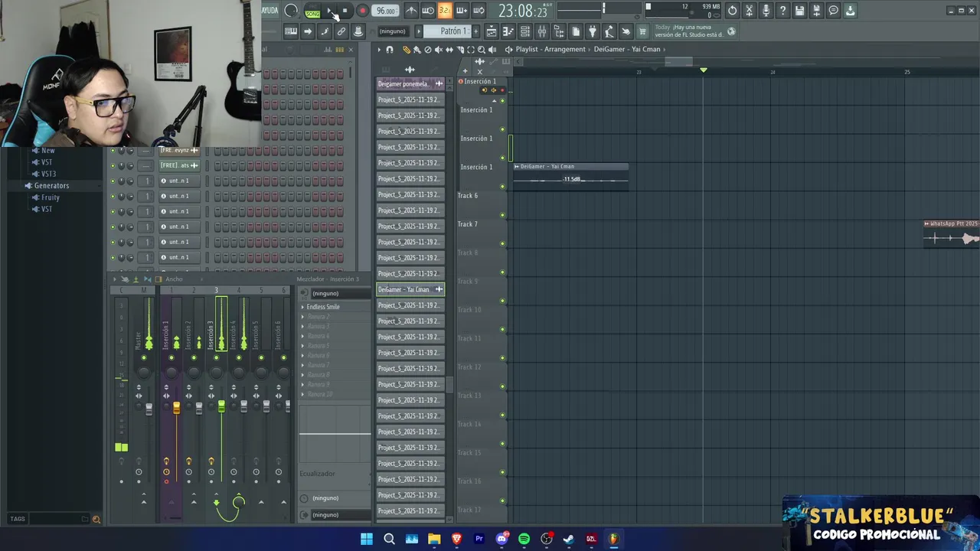Select the playlist zoom magnifier tool
This screenshot has height=551, width=980.
click(x=481, y=49)
